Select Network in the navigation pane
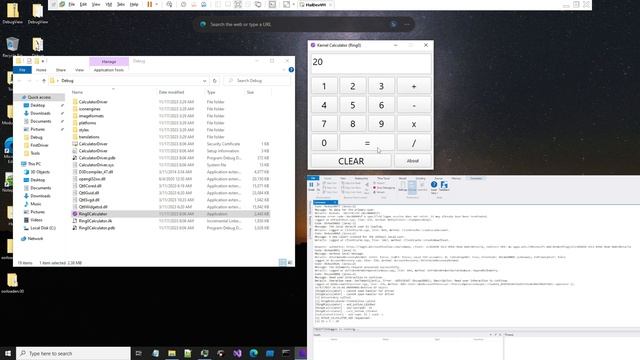This screenshot has width=640, height=360. click(35, 238)
